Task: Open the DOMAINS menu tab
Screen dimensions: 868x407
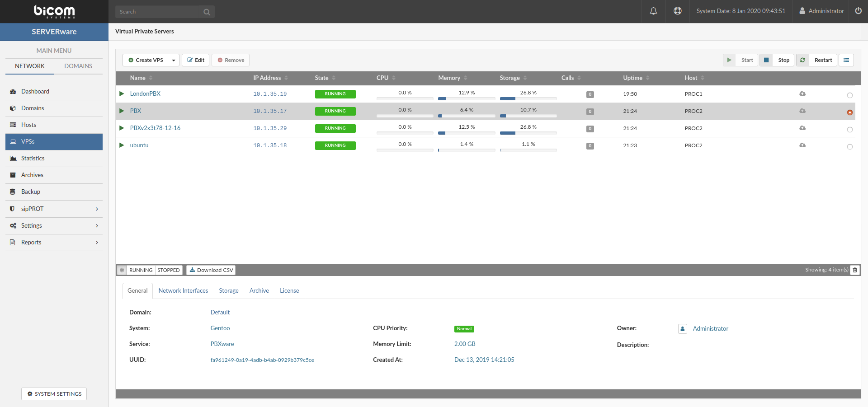Action: pos(78,66)
